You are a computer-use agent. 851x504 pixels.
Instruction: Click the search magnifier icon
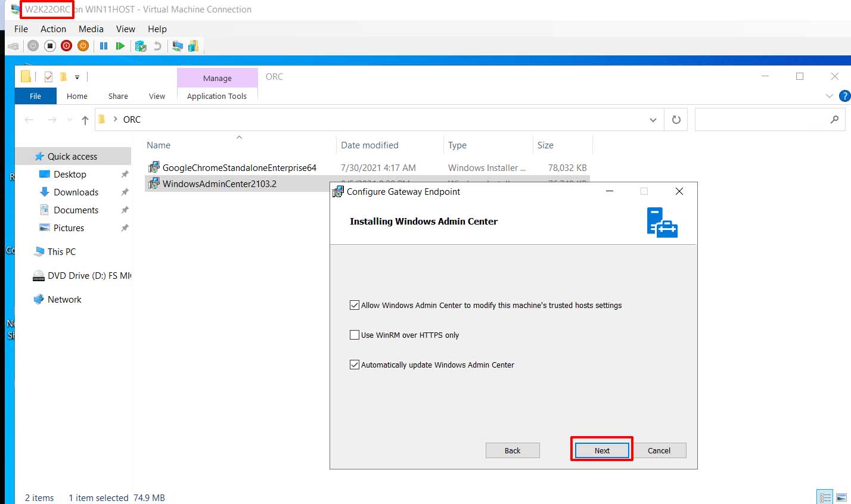coord(834,120)
